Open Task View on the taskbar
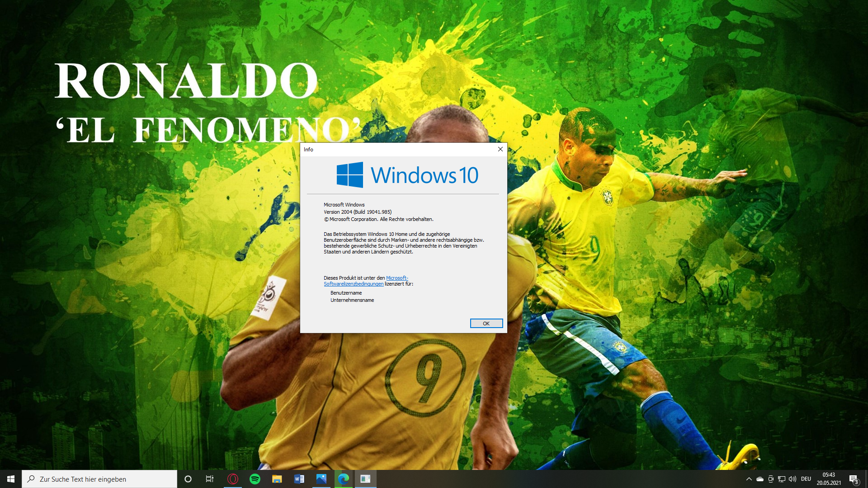 210,479
